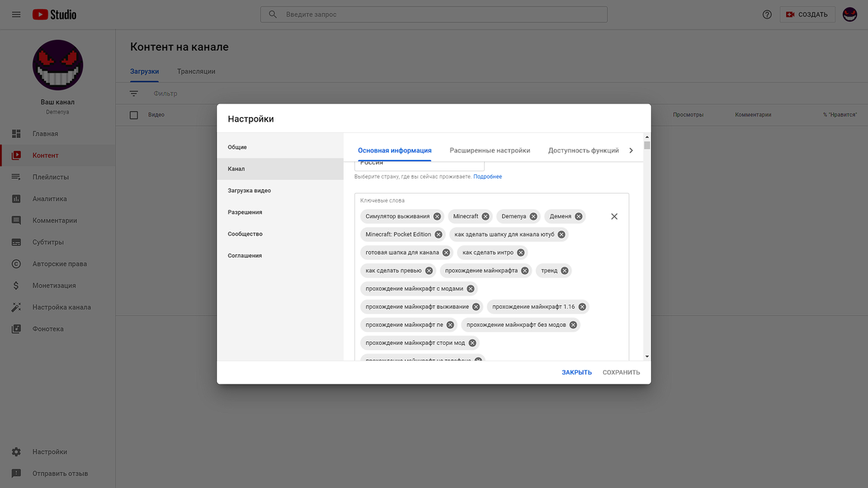The image size is (868, 488).
Task: Open the Соглашения settings section
Action: (x=280, y=255)
